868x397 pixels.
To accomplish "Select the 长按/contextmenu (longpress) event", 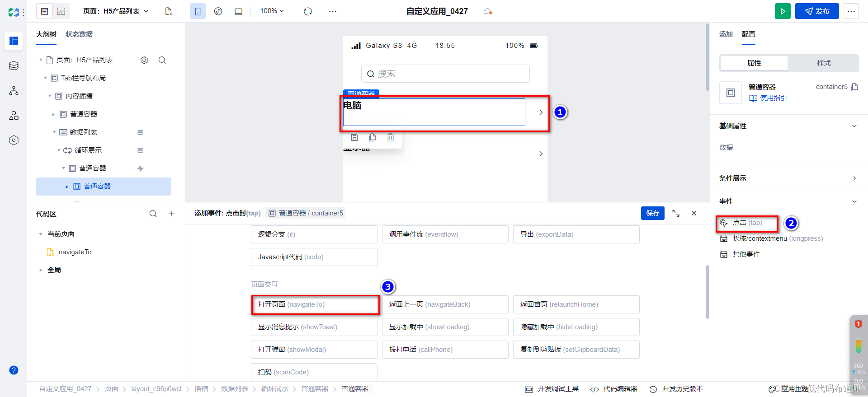I will [772, 238].
